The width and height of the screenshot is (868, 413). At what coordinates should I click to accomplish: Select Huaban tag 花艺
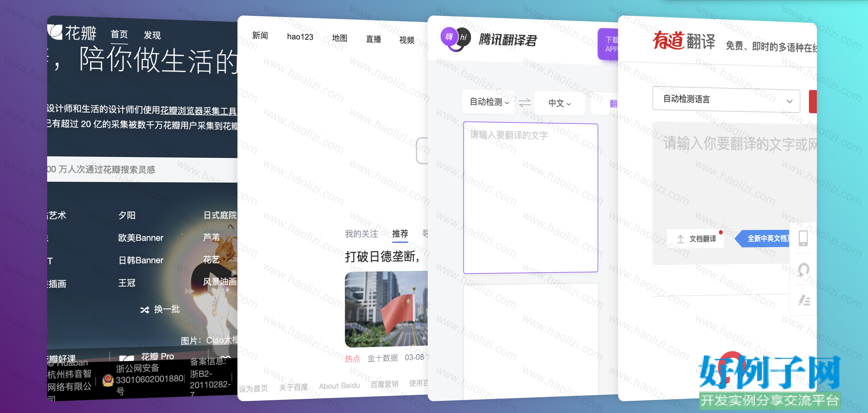211,259
